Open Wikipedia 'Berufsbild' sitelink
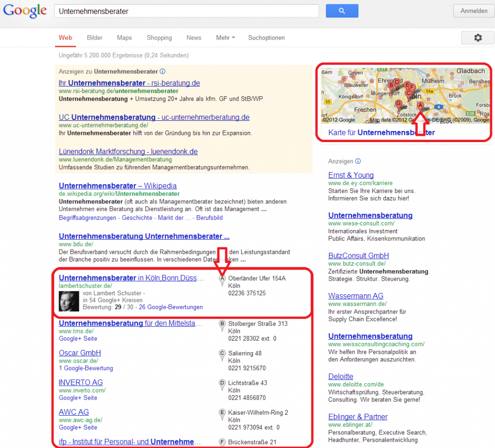 coord(209,218)
